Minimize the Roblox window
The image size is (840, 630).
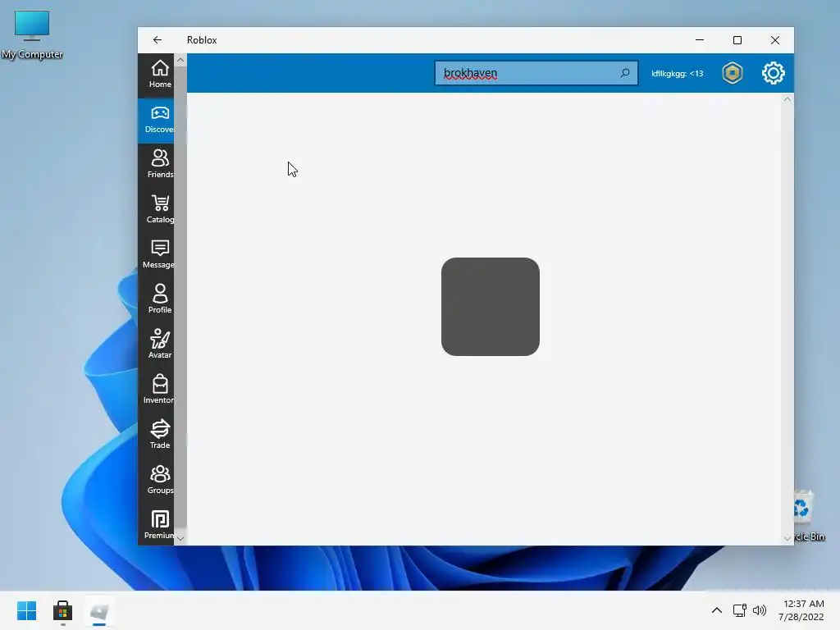tap(700, 40)
